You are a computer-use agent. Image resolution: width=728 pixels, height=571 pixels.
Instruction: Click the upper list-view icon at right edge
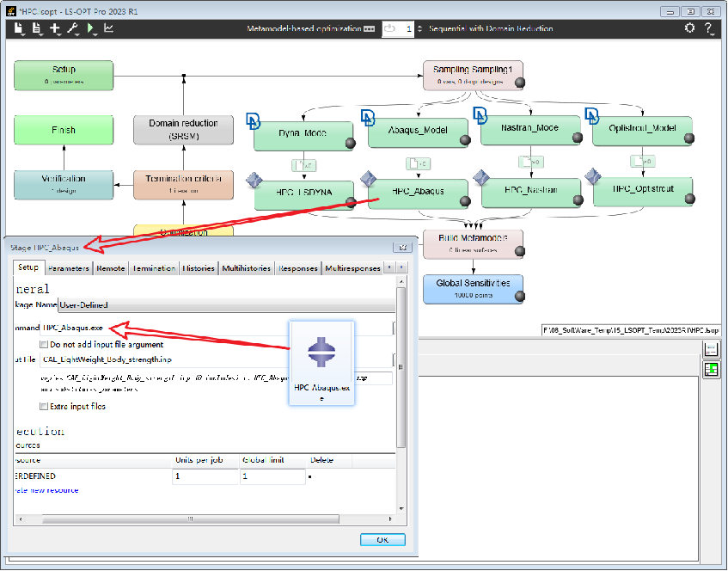coord(711,349)
